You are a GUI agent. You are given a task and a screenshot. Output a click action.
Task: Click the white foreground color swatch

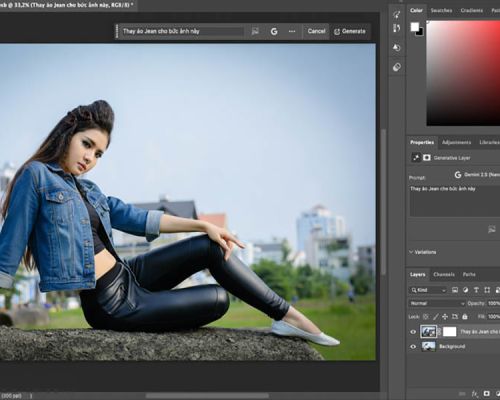click(x=415, y=27)
